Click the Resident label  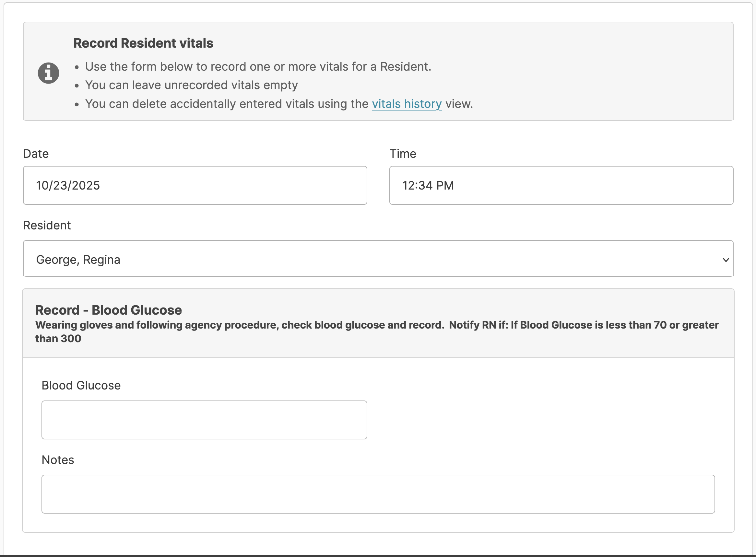(47, 225)
